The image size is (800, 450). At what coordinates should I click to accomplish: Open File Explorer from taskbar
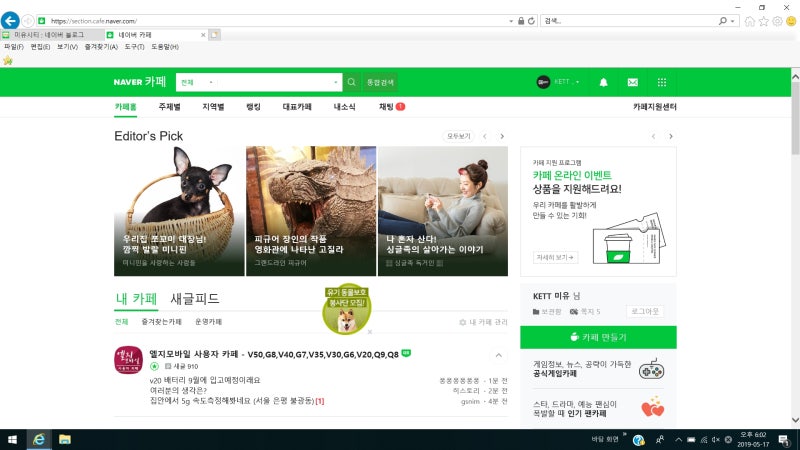(65, 439)
